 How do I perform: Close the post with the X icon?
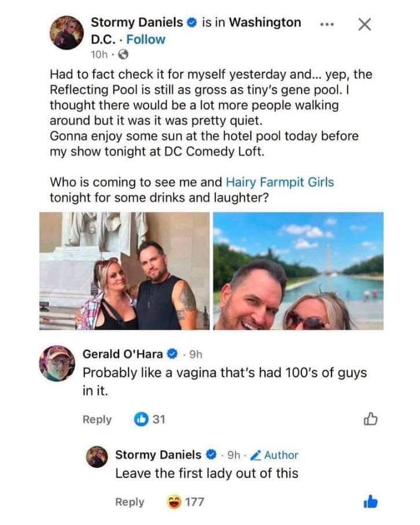tap(364, 24)
